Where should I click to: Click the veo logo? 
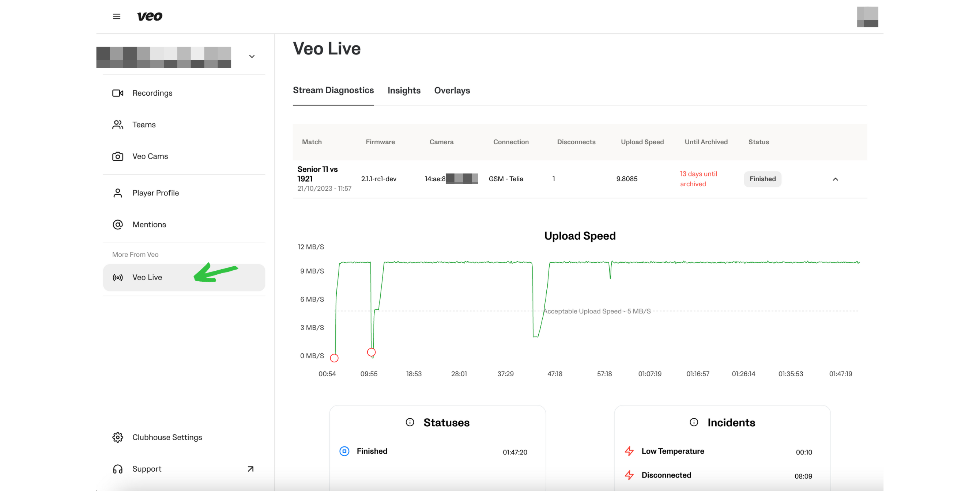[x=150, y=16]
